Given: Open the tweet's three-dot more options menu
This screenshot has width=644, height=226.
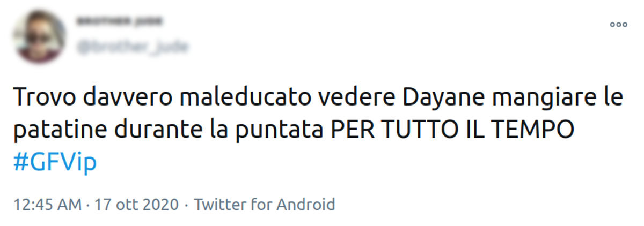Looking at the screenshot, I should click(x=618, y=25).
